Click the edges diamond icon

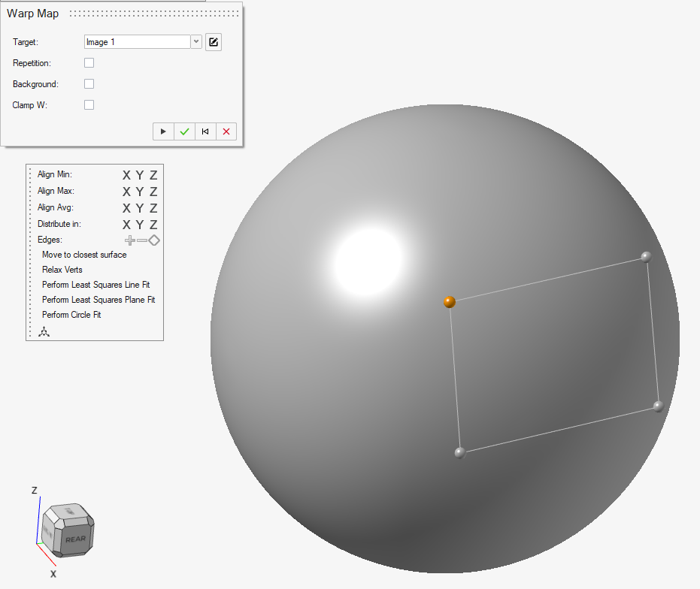pos(154,240)
